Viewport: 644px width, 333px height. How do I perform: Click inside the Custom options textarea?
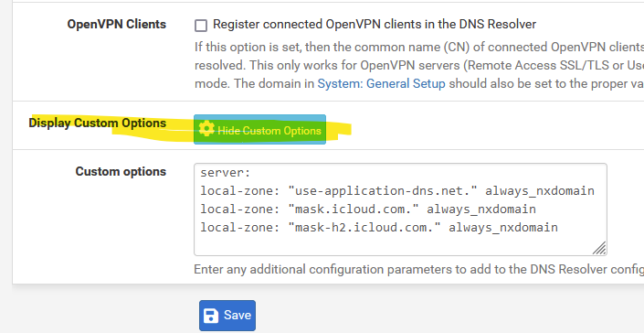pyautogui.click(x=400, y=209)
